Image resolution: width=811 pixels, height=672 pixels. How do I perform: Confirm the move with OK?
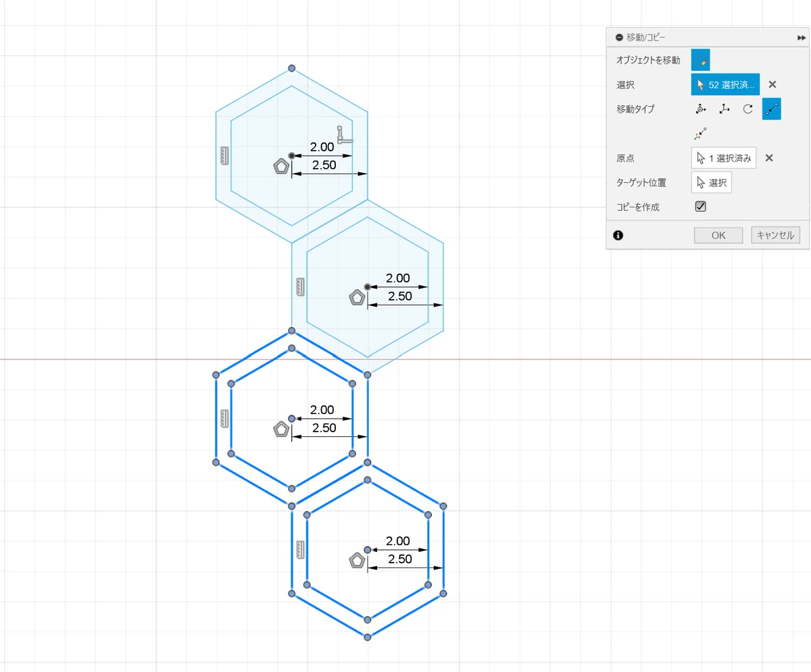718,235
